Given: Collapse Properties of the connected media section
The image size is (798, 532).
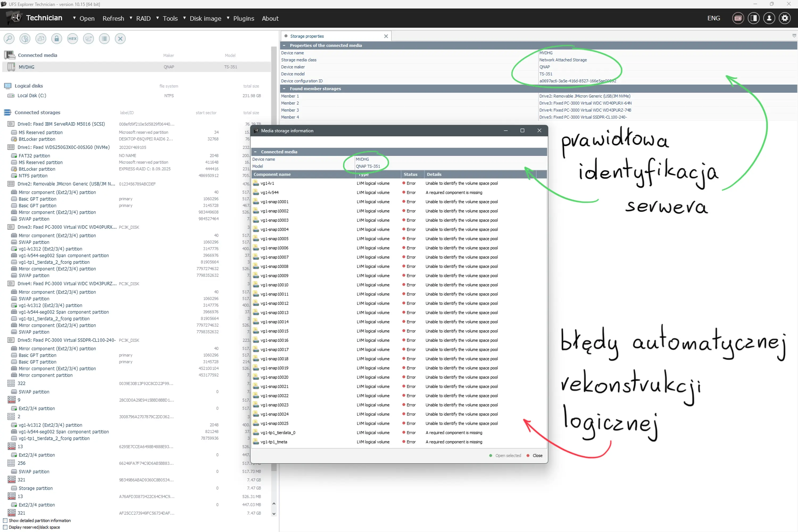Looking at the screenshot, I should (284, 45).
